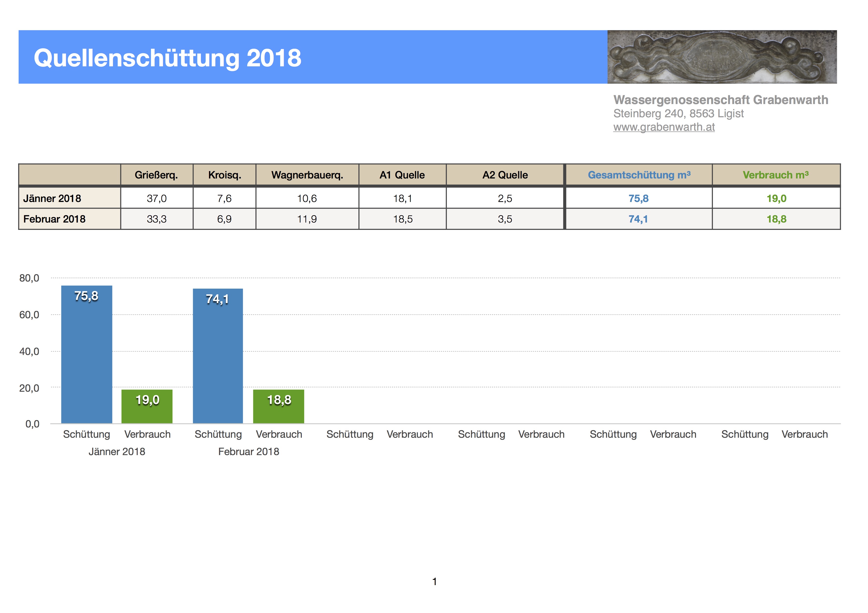
Task: Click cell value 33,3 in Februar row
Action: 157,219
